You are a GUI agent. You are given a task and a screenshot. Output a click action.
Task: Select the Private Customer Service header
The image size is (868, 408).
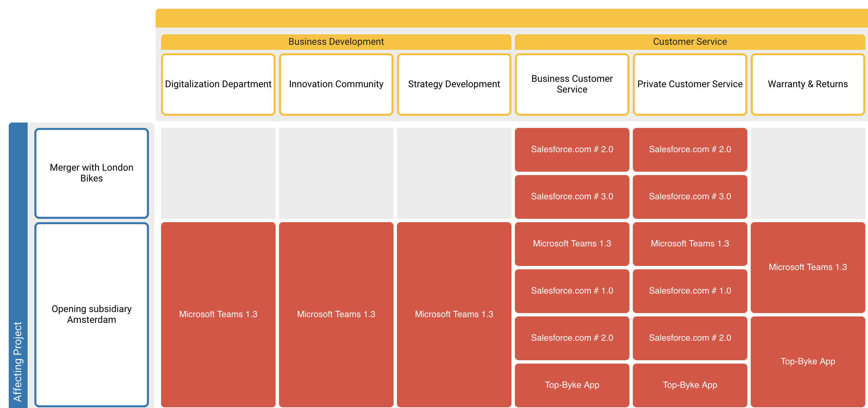coord(690,84)
